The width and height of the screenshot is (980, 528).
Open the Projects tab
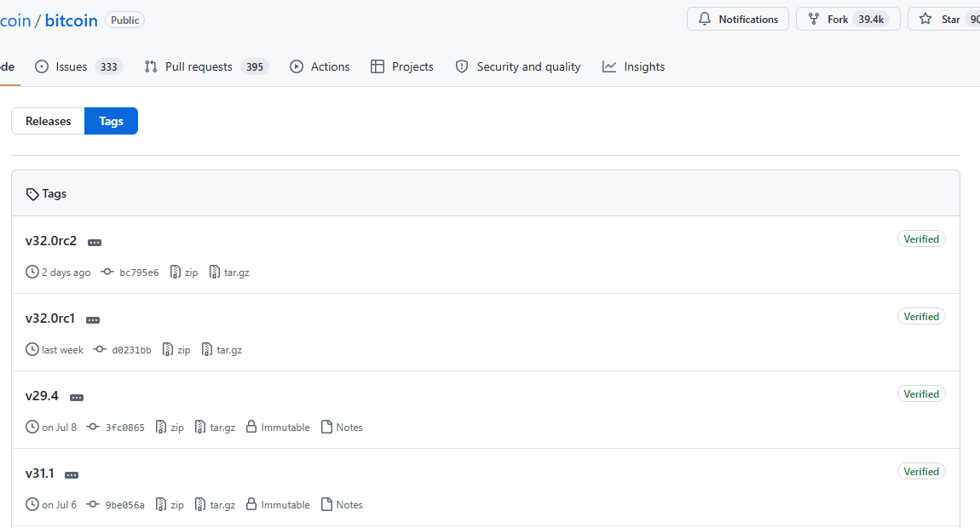pyautogui.click(x=402, y=67)
